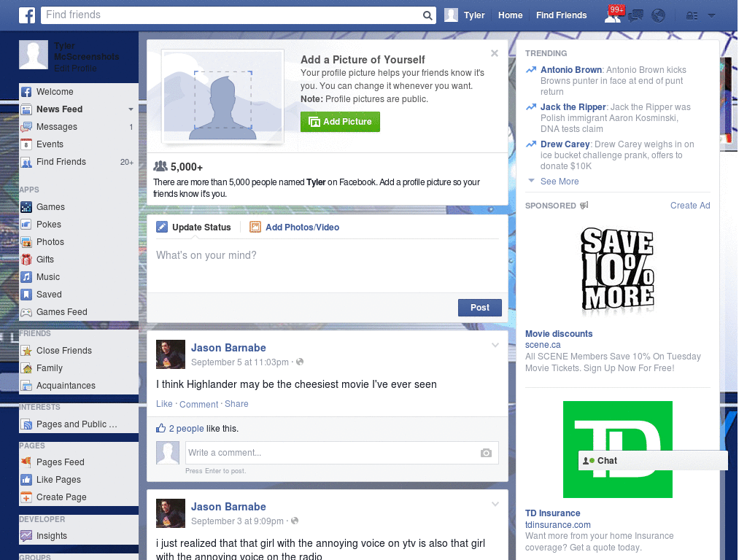Screen dimensions: 747x560
Task: Click Jason Barnabe avatar on Highlander post
Action: (x=171, y=354)
